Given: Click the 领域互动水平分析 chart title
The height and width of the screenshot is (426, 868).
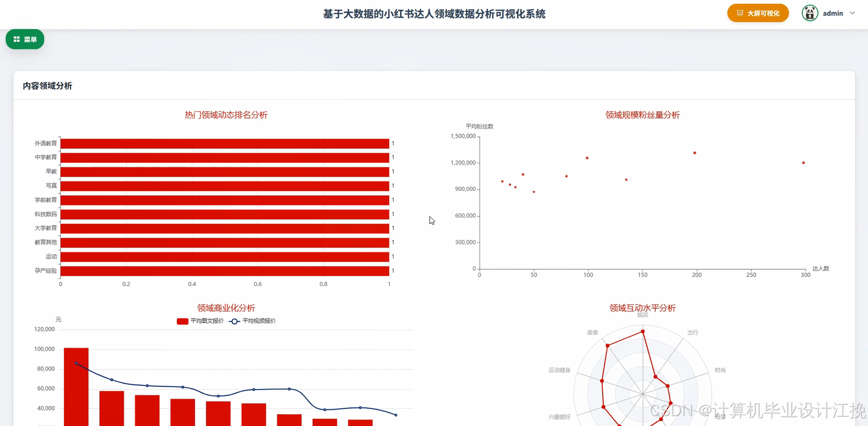Looking at the screenshot, I should 642,308.
